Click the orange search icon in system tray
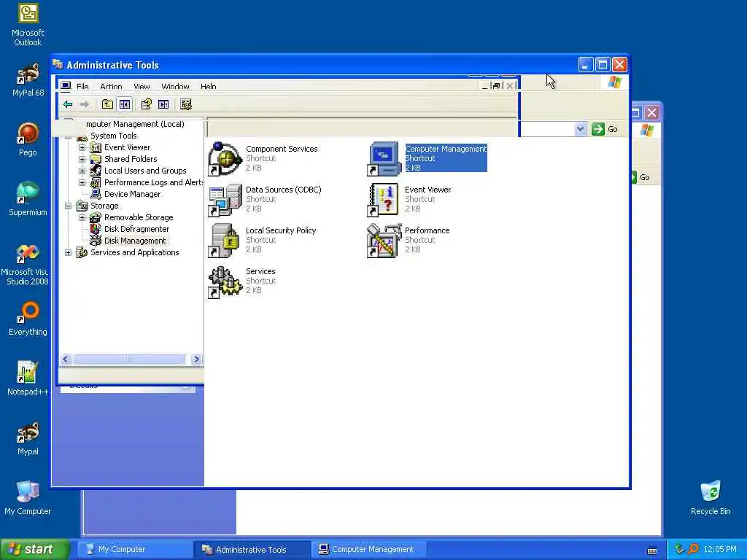This screenshot has width=747, height=560. (693, 549)
